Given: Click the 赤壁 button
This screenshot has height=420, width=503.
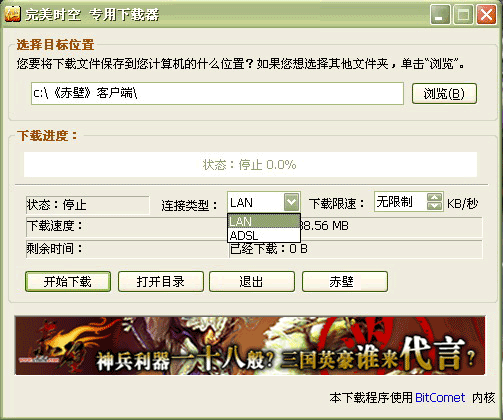Looking at the screenshot, I should click(x=345, y=282).
